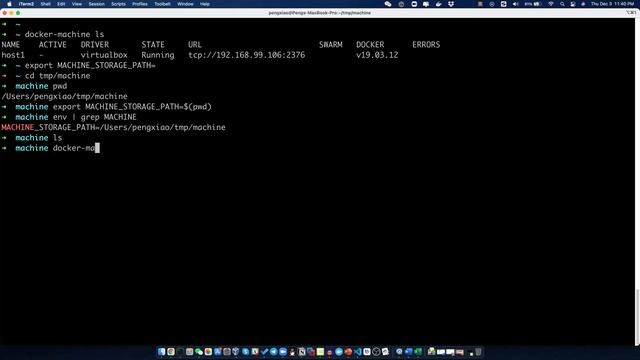Click the MACHINE_STORAGE_PATH output line

(x=113, y=127)
